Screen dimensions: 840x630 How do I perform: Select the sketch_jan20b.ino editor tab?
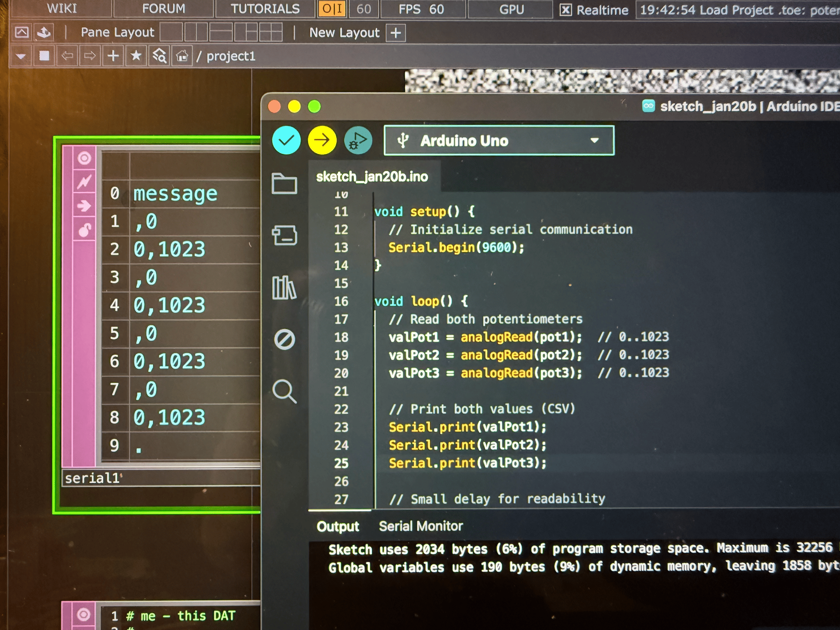click(x=372, y=177)
